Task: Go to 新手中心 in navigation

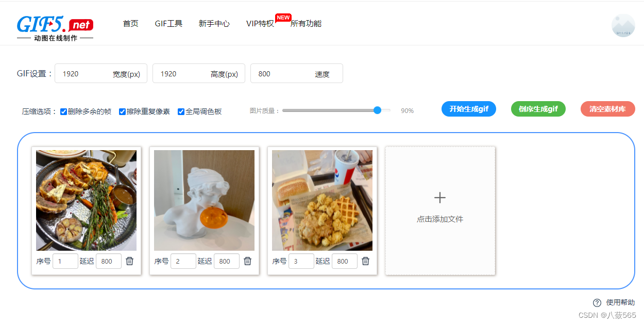Action: (214, 24)
